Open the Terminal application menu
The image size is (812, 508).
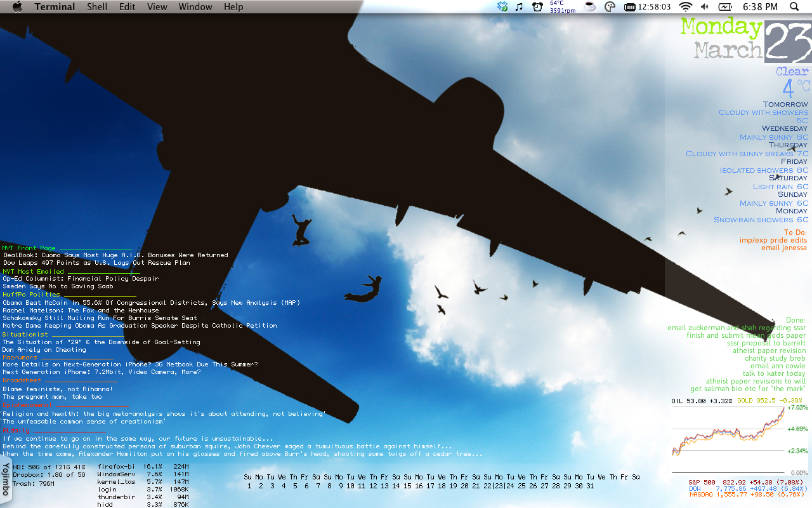coord(55,7)
